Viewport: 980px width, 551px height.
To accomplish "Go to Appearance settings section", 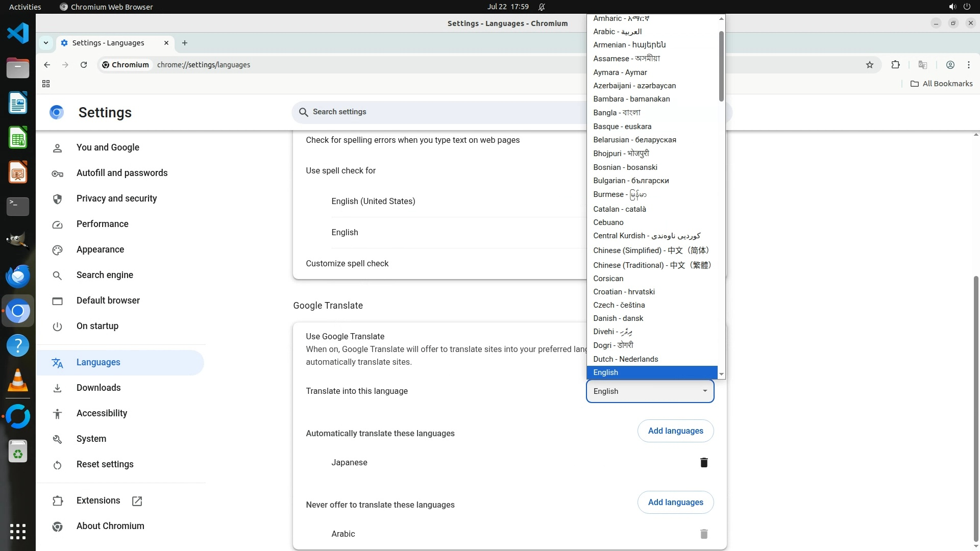I will (100, 249).
